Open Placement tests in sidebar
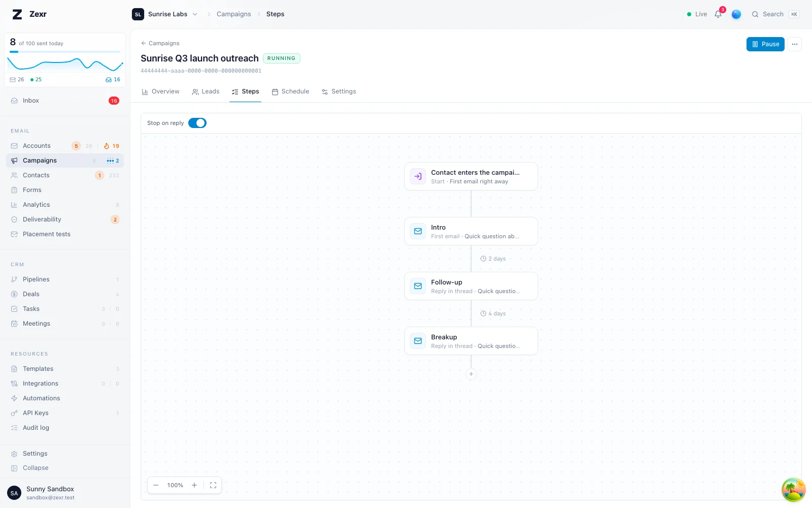The height and width of the screenshot is (508, 812). click(65, 234)
